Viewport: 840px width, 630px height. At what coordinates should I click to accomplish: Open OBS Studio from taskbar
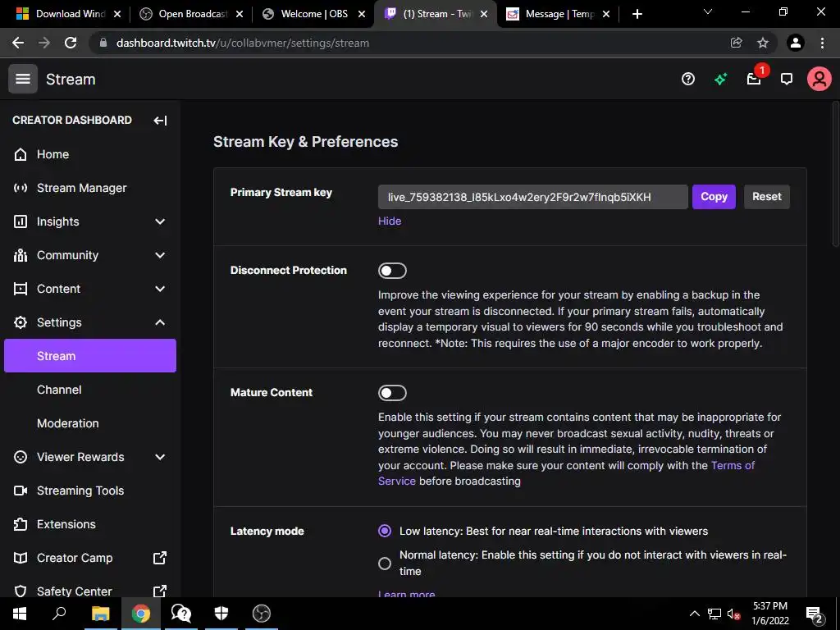point(262,614)
